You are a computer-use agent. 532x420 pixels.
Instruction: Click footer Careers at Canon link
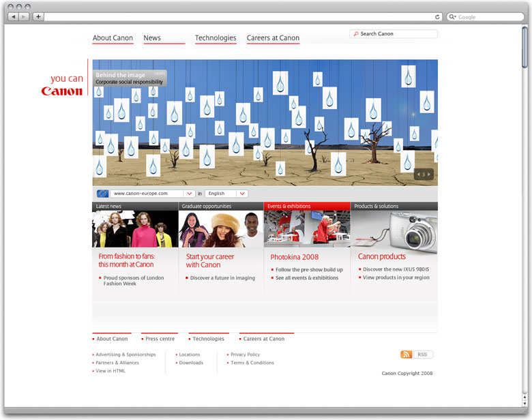264,339
